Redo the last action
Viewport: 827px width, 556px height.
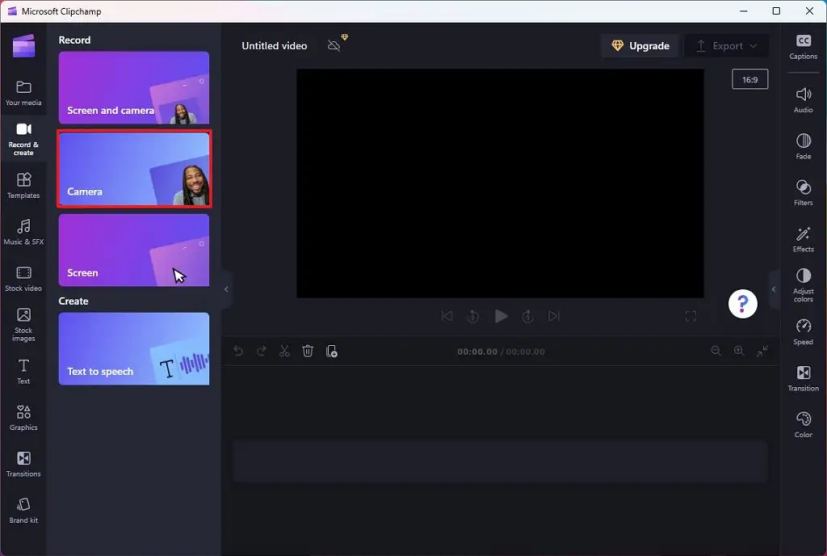[x=262, y=351]
